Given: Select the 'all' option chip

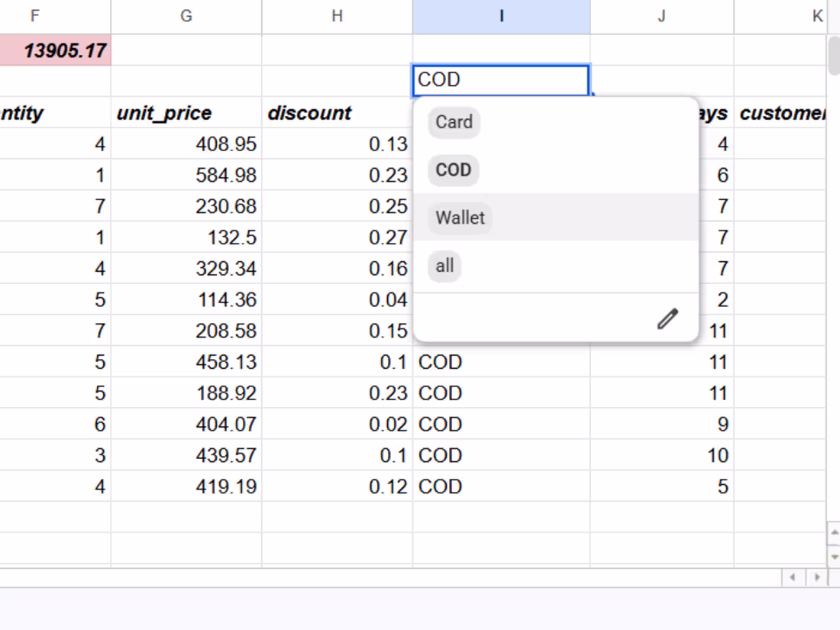Looking at the screenshot, I should [444, 266].
